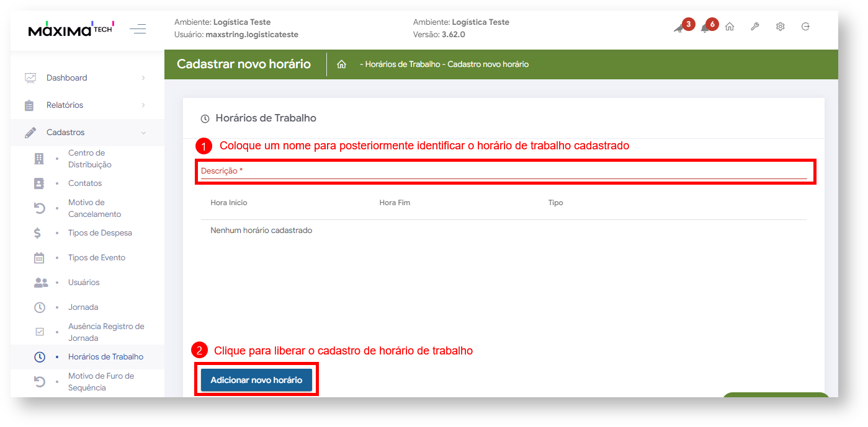
Task: Collapse the Cadastros menu chevron
Action: [x=143, y=133]
